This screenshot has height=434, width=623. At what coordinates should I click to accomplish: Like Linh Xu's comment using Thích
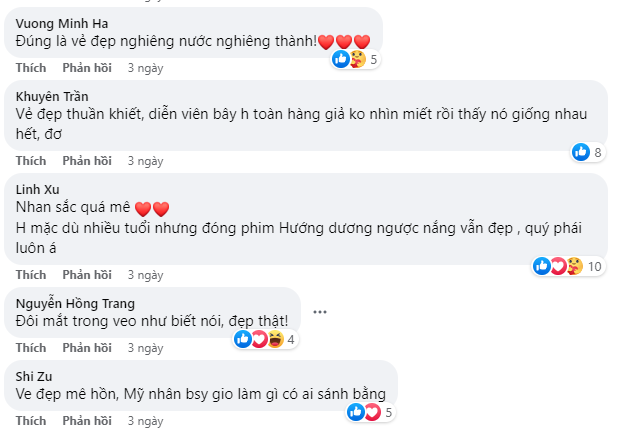click(31, 274)
